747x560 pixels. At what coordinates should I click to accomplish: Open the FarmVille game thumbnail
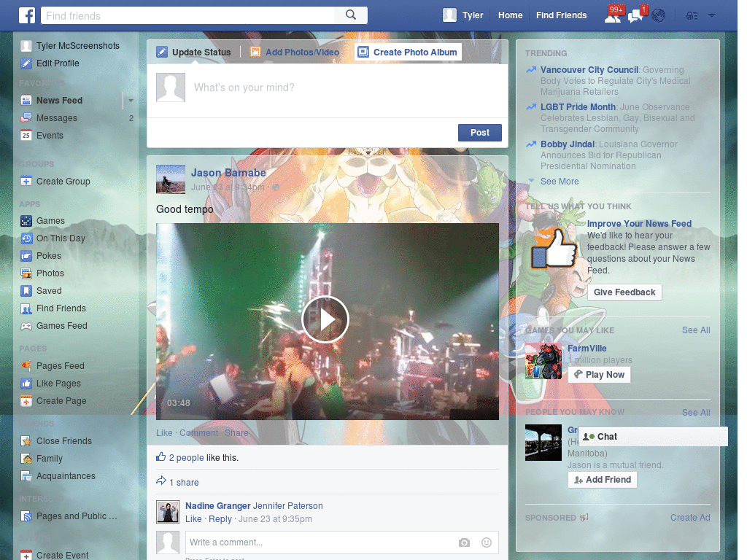[543, 361]
